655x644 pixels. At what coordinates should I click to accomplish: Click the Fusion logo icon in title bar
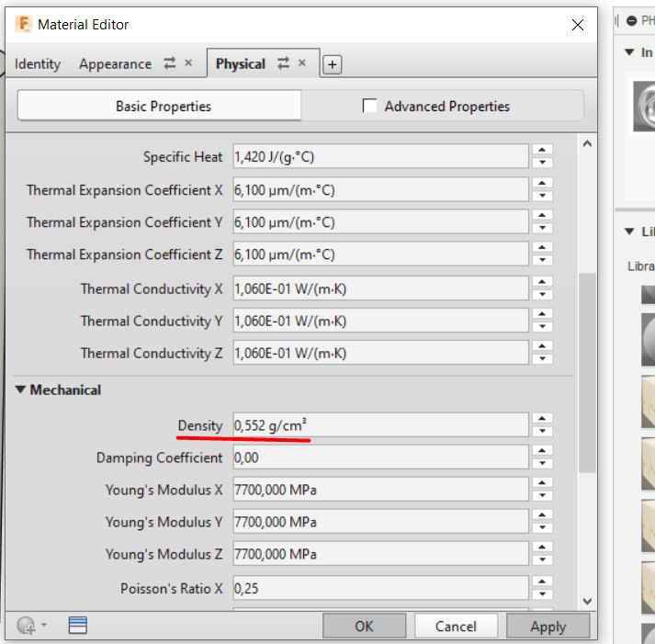(x=23, y=24)
